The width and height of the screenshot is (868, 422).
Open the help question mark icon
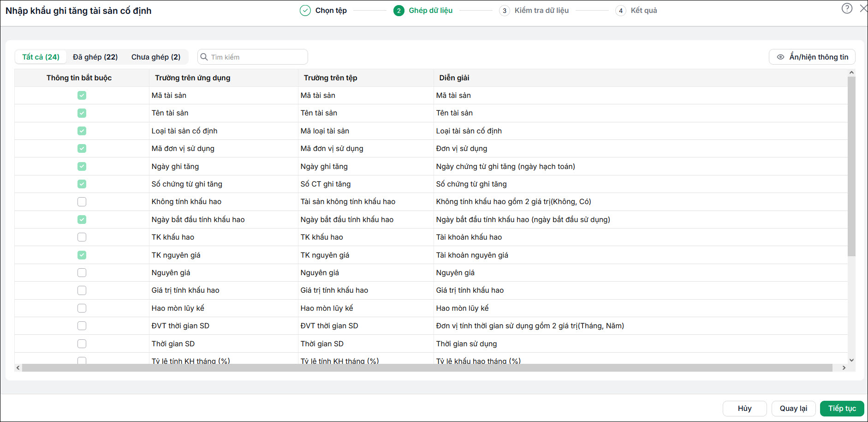coord(847,8)
